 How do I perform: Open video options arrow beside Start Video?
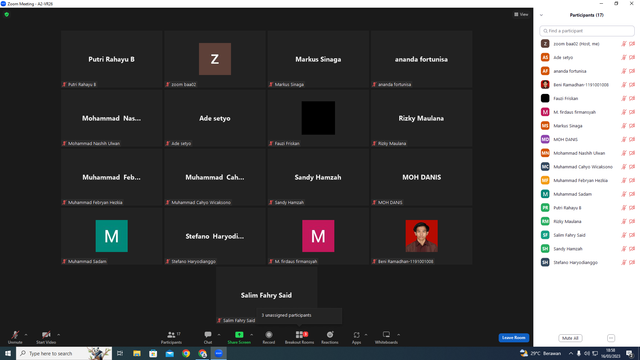(58, 335)
